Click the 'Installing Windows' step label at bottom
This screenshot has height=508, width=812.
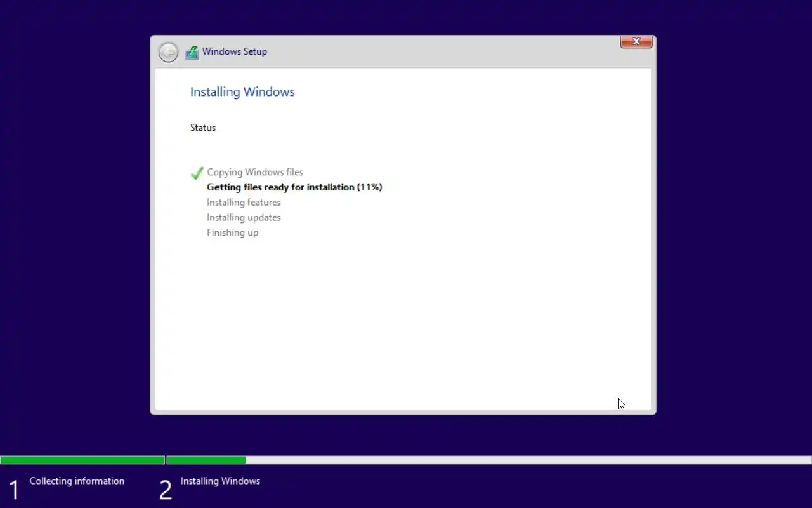click(220, 481)
